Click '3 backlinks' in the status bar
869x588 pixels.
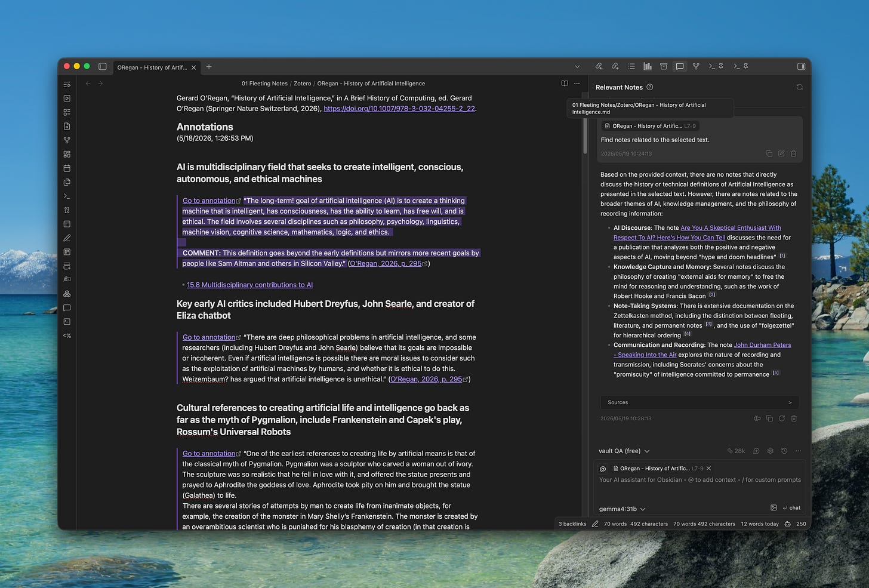[x=572, y=524]
